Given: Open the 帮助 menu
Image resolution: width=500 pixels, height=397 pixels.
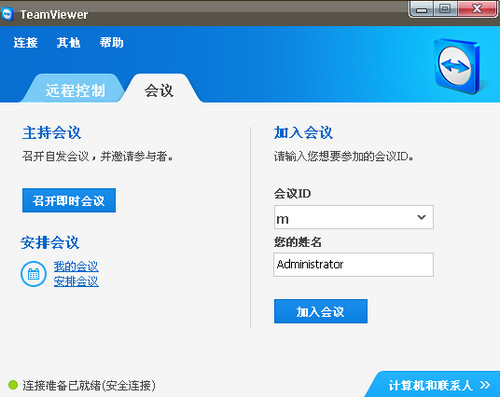Looking at the screenshot, I should pos(111,43).
